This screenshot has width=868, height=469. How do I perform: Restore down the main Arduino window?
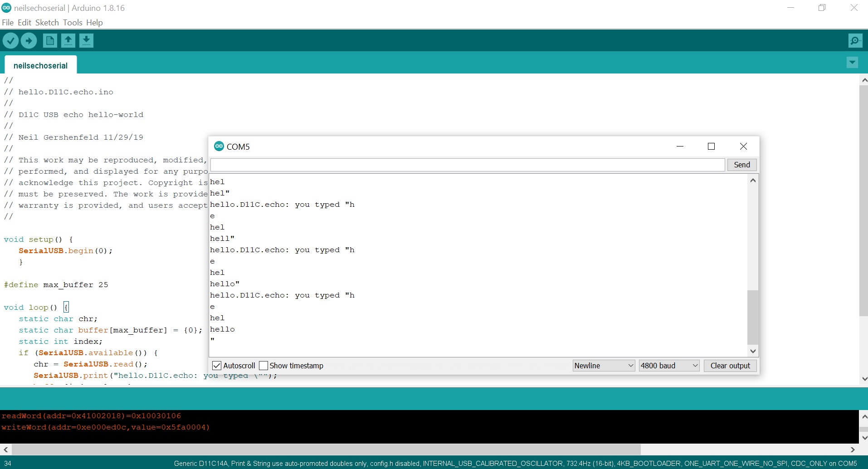click(822, 8)
